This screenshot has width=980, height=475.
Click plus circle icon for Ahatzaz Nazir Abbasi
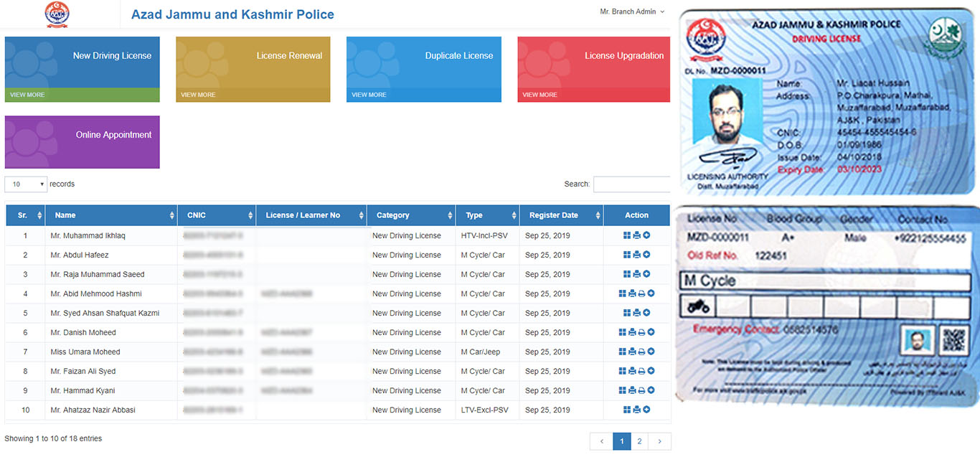[x=646, y=410]
